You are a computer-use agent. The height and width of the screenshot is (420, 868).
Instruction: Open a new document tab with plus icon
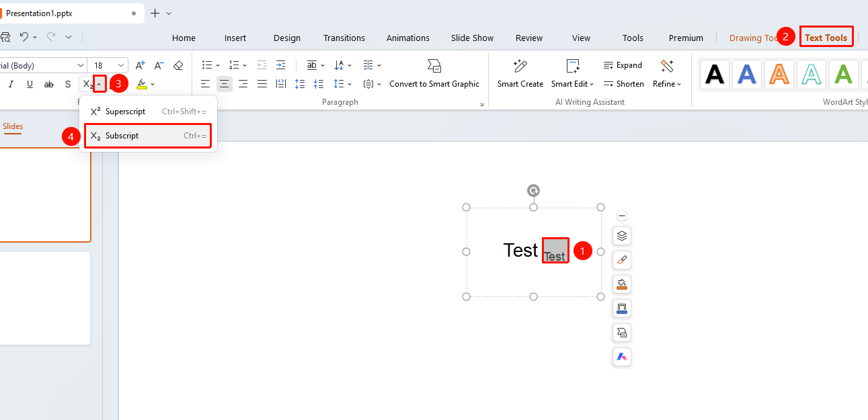(155, 13)
